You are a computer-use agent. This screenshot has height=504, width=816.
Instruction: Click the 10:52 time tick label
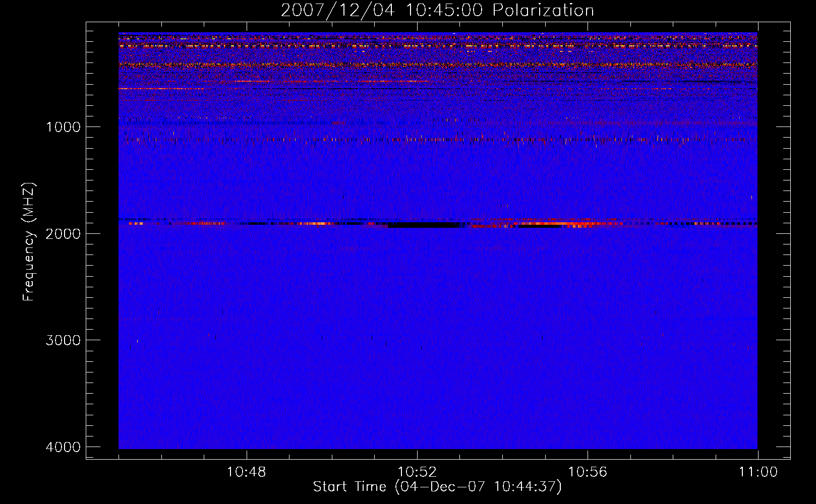point(417,472)
